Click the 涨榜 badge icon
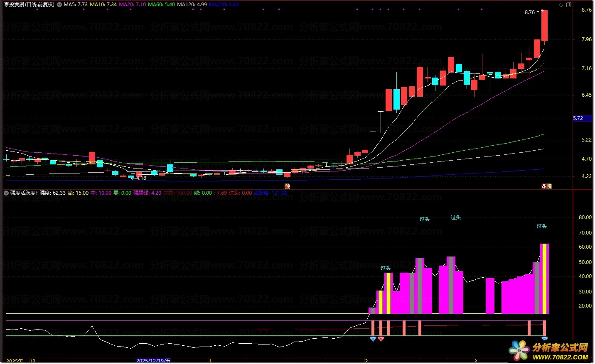 546,186
